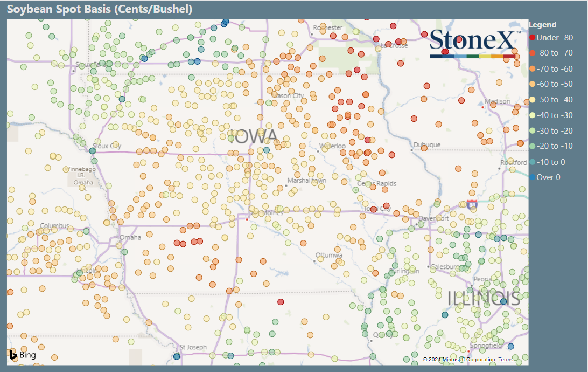This screenshot has width=588, height=372.
Task: Click the 'Sioux City' label
Action: 107,146
